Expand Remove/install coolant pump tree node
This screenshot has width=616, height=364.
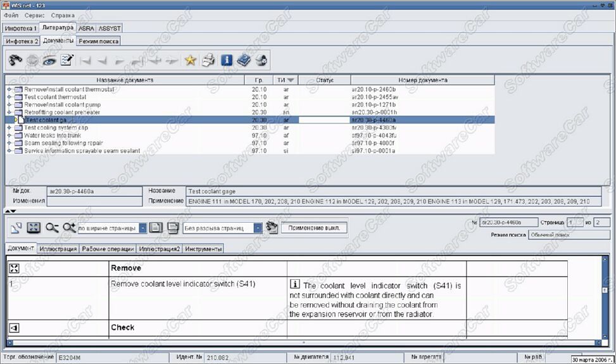[x=9, y=105]
